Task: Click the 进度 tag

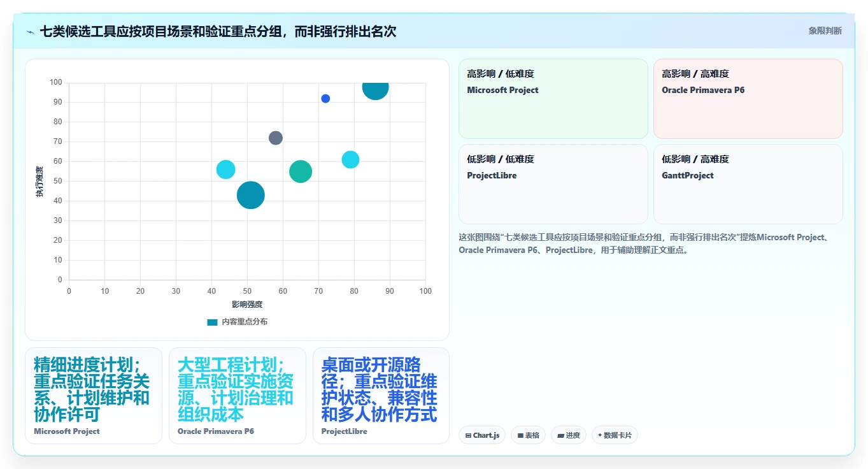Action: pos(569,435)
